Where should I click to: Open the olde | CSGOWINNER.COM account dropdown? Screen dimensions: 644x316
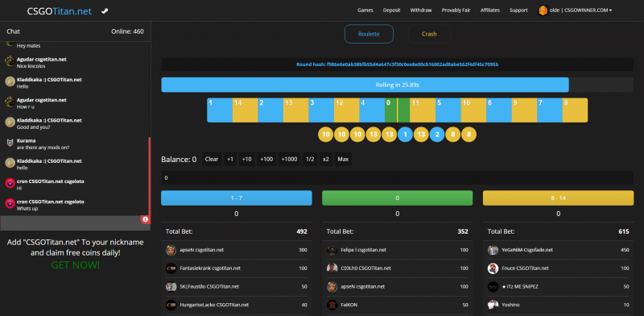click(x=580, y=10)
